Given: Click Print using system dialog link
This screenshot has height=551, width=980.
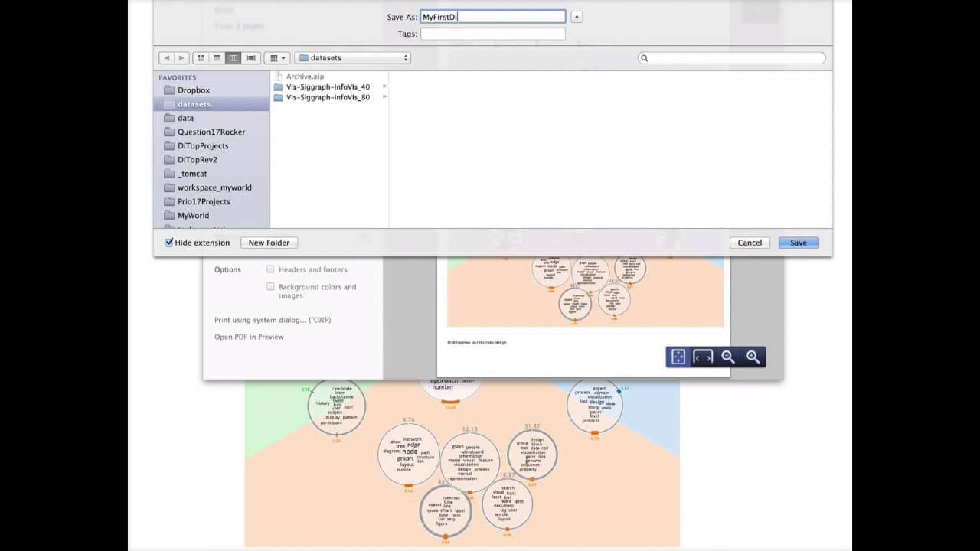Looking at the screenshot, I should (x=273, y=320).
